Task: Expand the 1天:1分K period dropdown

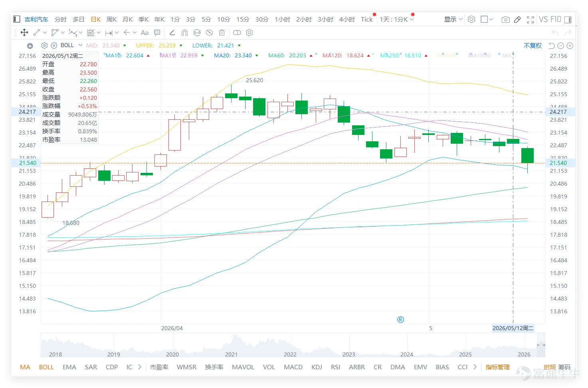Action: [397, 20]
